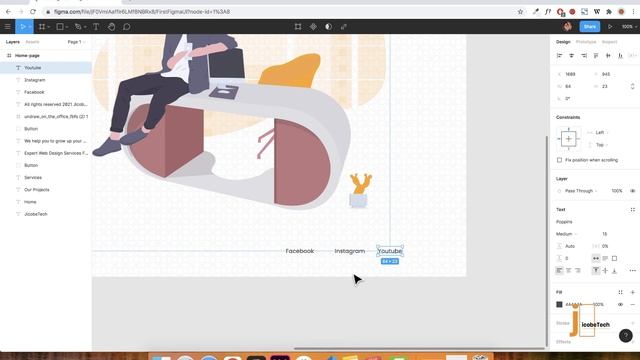The height and width of the screenshot is (360, 640).
Task: Enable Fix position when scrolling
Action: click(x=560, y=160)
